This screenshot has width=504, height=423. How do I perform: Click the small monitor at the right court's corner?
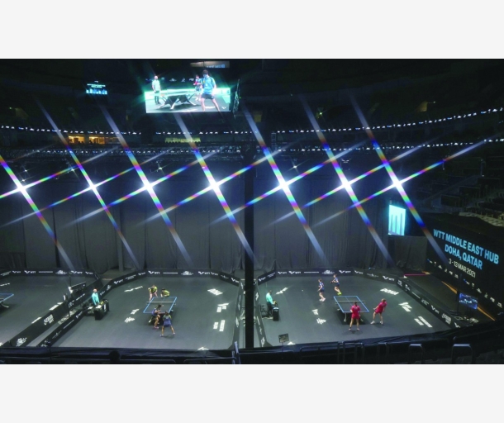coord(468,301)
